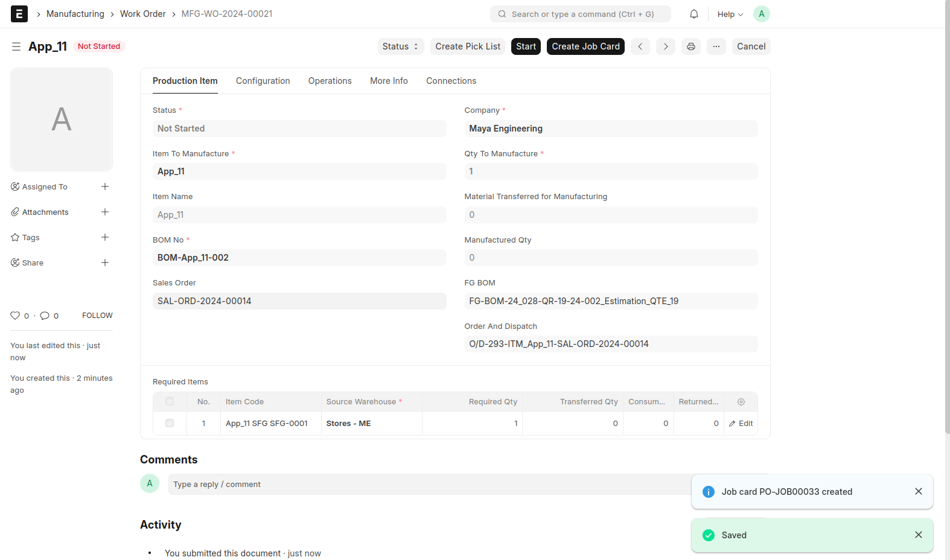Switch to the Operations tab
950x560 pixels.
tap(330, 81)
